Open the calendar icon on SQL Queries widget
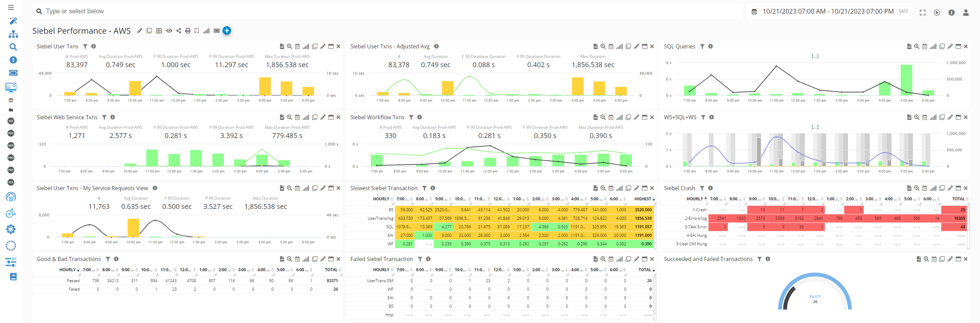980x323 pixels. (x=925, y=46)
